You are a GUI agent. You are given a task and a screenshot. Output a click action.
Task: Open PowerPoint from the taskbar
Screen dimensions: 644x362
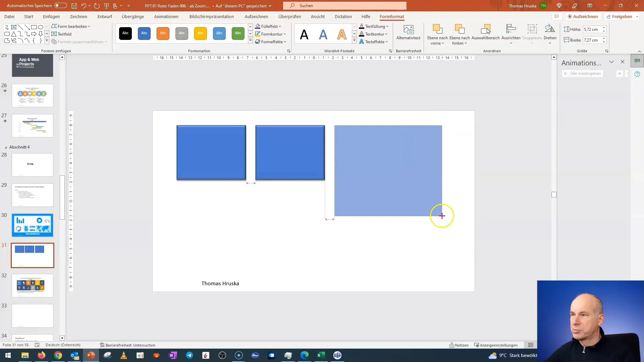point(91,355)
